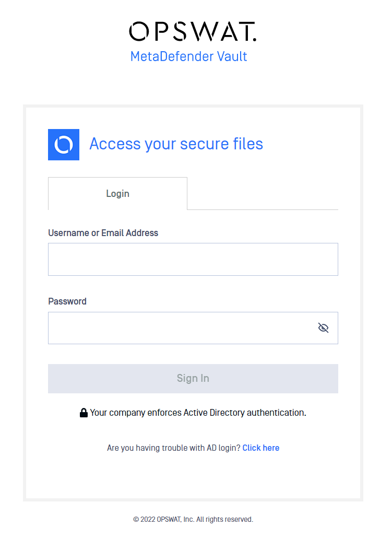Click the copyright symbol in the footer
The height and width of the screenshot is (538, 392).
point(136,520)
